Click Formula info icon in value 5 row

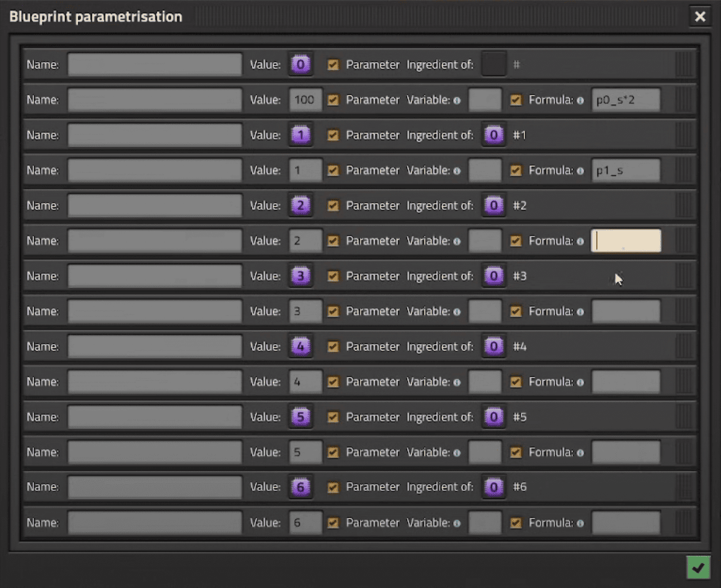pyautogui.click(x=580, y=452)
